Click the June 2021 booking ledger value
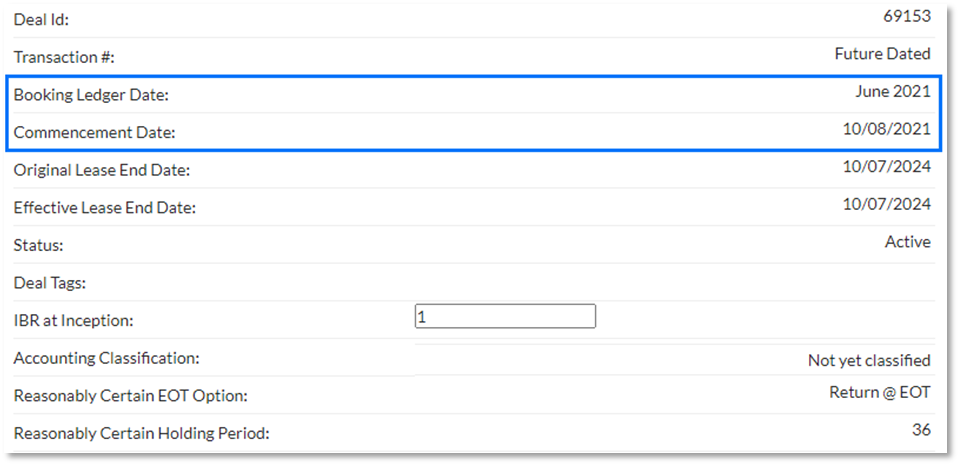Screen dimensions: 959x465 click(x=893, y=92)
